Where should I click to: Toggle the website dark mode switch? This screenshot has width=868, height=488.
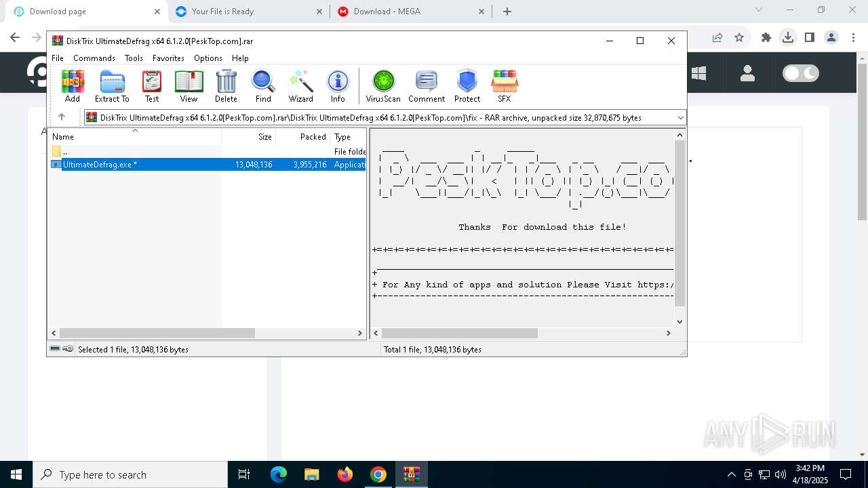point(801,73)
